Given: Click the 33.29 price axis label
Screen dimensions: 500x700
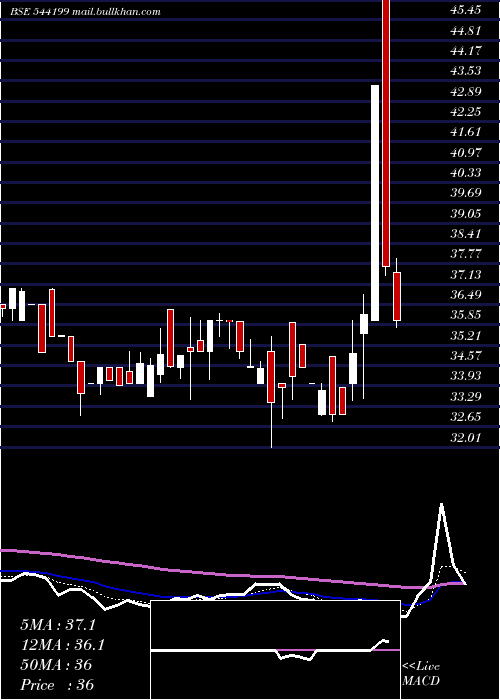Looking at the screenshot, I should (466, 396).
